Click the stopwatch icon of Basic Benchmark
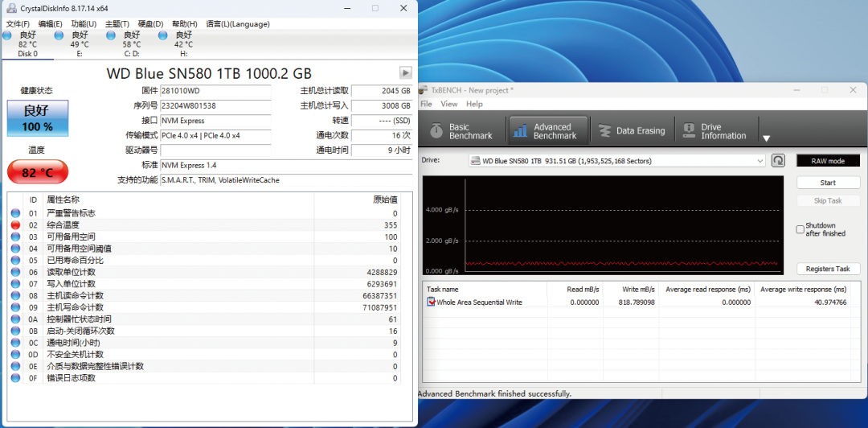Screen dimensions: 868x428 tap(436, 131)
